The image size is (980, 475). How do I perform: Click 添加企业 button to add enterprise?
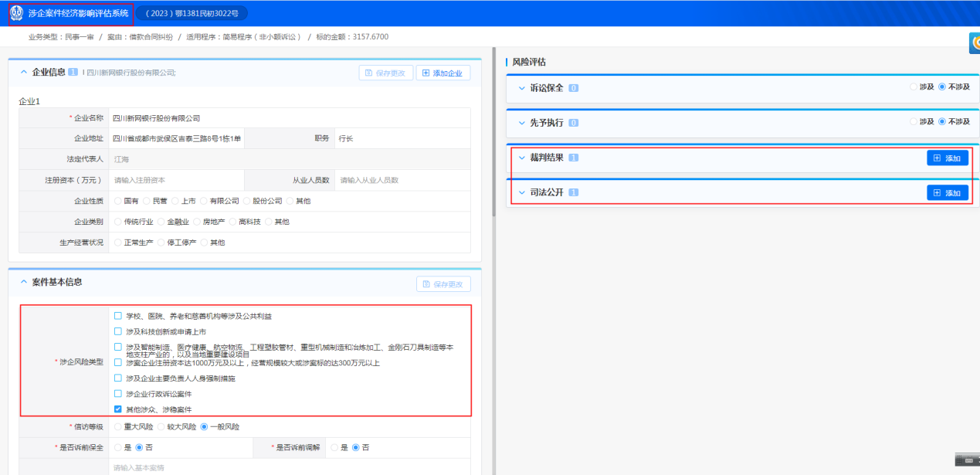pyautogui.click(x=443, y=73)
